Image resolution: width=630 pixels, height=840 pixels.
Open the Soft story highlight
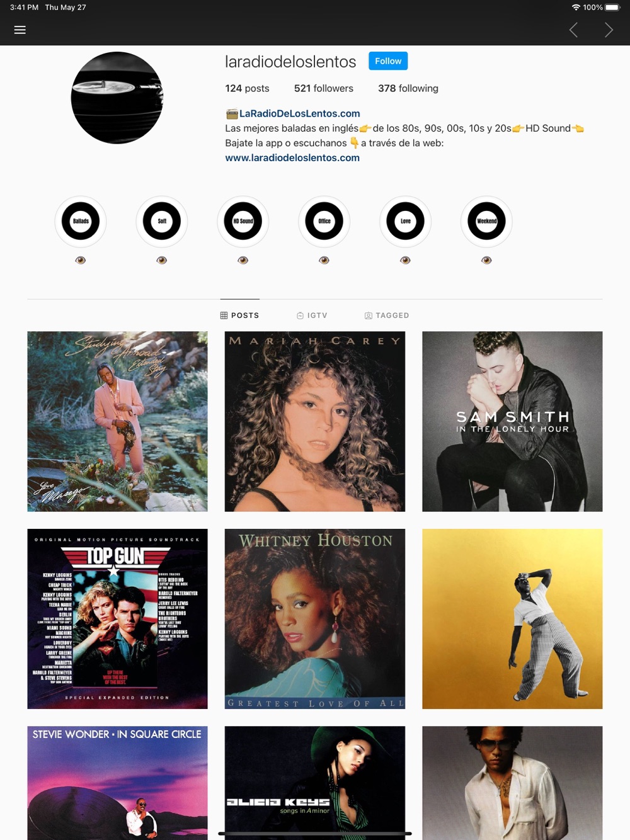(x=162, y=222)
